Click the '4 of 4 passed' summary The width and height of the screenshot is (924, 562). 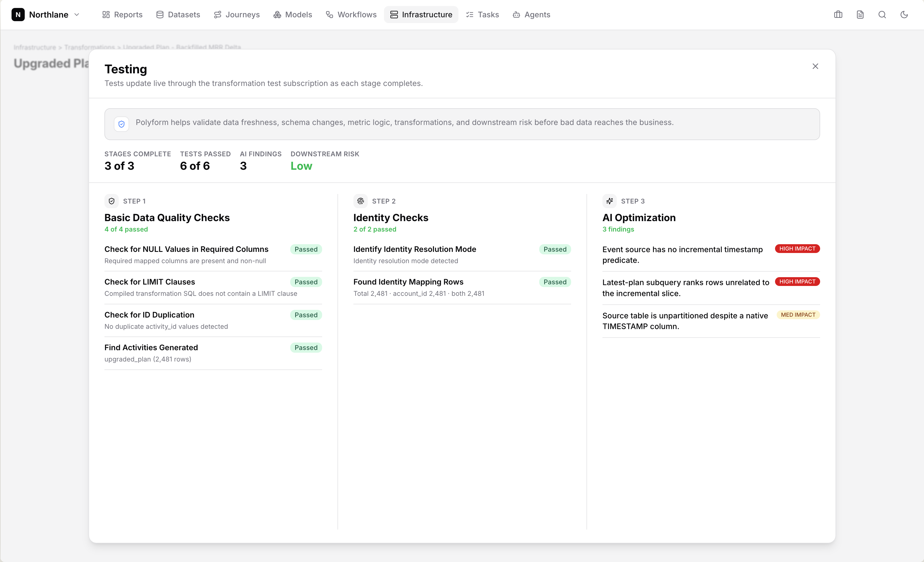(126, 229)
